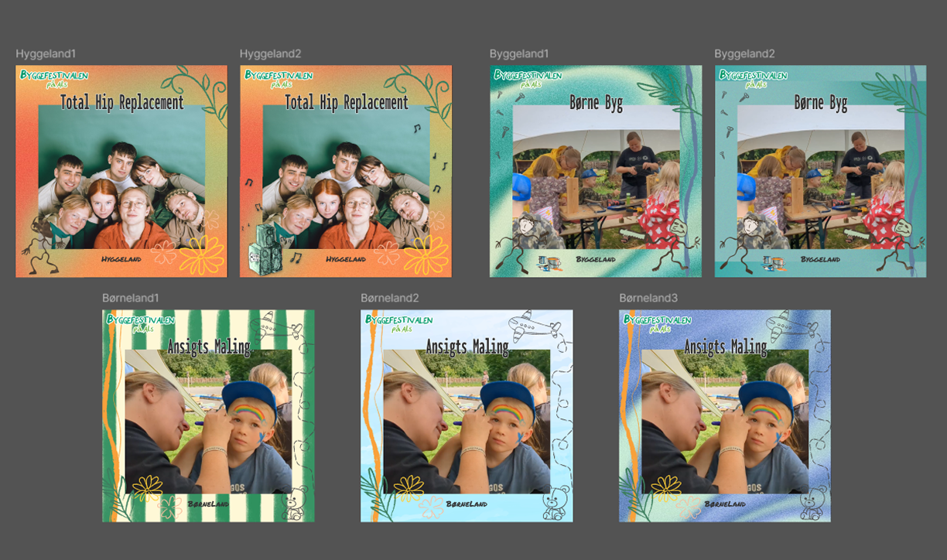Click the yellow flower outline in Børneland1
This screenshot has height=560, width=947.
(x=148, y=488)
